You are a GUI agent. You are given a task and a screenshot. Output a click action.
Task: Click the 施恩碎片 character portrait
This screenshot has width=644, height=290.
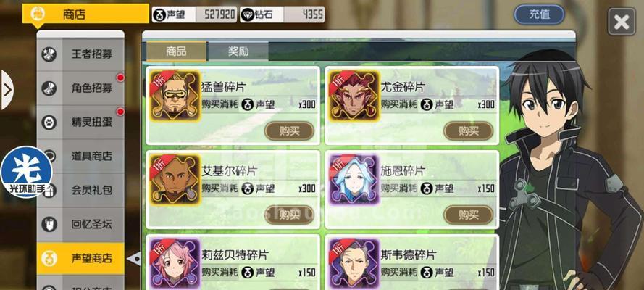coord(354,180)
